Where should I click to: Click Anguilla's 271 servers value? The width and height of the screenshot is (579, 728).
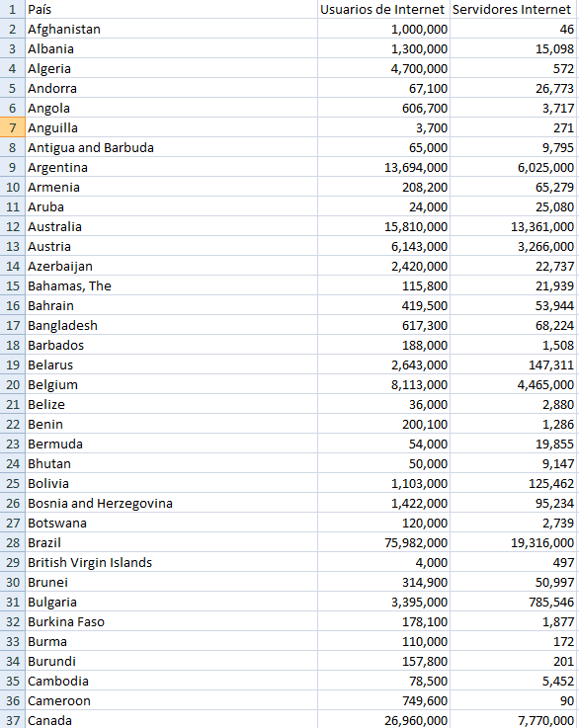514,127
